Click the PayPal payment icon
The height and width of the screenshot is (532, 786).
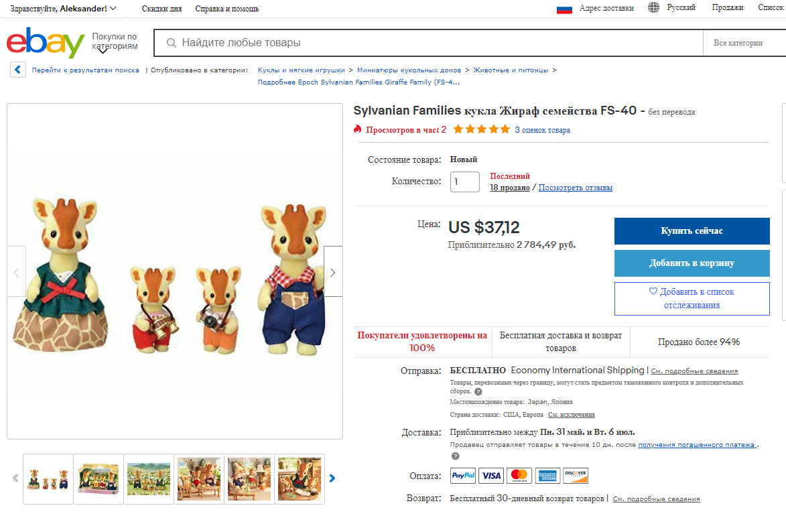click(x=463, y=476)
